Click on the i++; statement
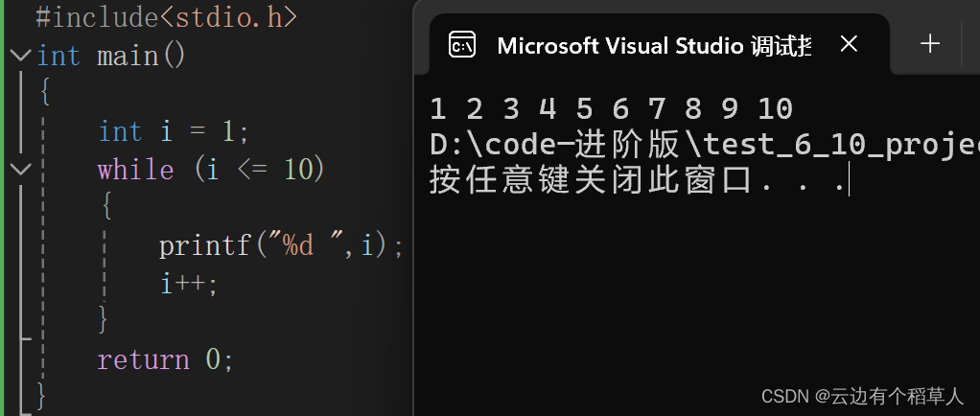 (189, 284)
